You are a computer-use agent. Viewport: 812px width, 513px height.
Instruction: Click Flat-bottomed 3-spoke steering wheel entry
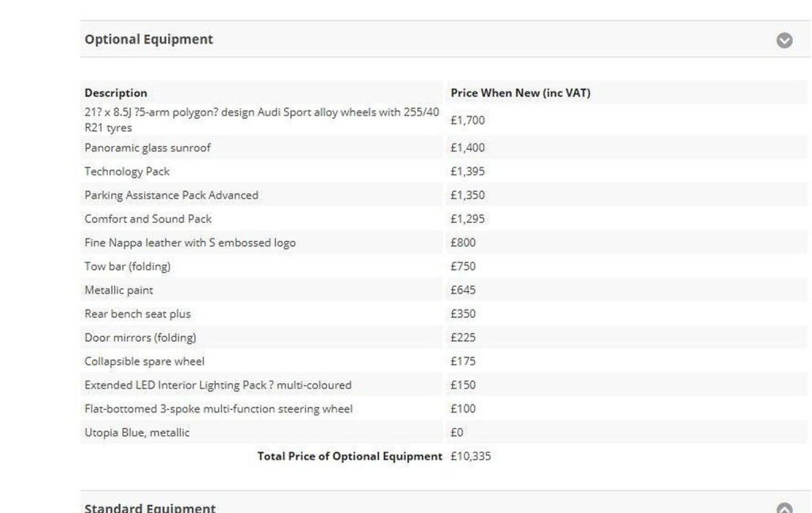219,409
